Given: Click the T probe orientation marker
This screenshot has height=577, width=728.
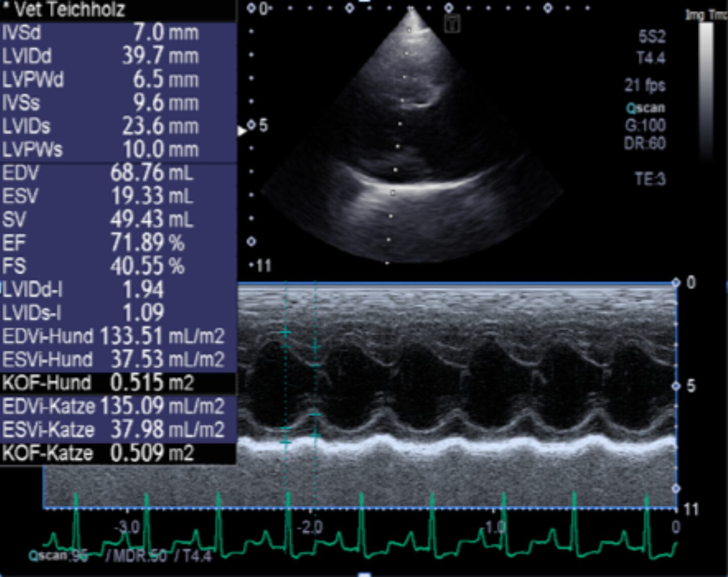Looking at the screenshot, I should pyautogui.click(x=452, y=24).
